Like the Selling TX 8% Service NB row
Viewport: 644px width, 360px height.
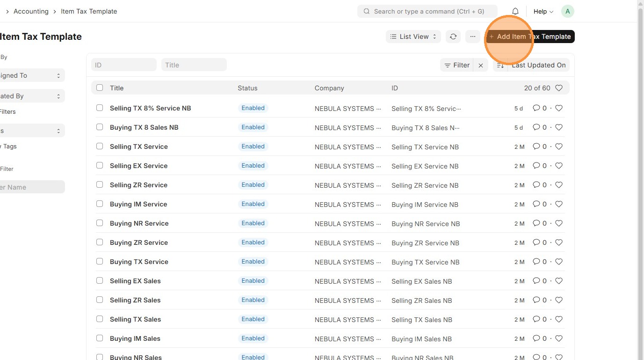[559, 108]
